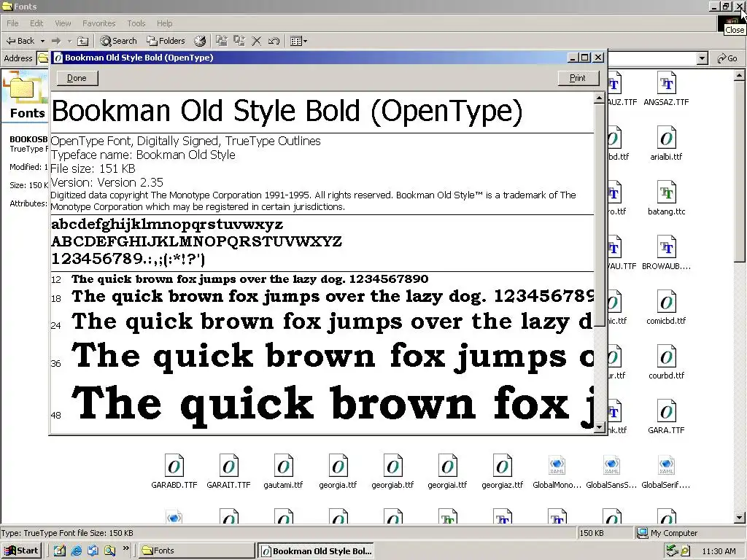This screenshot has height=560, width=747.
Task: Expand the address bar dropdown arrow
Action: tap(703, 58)
